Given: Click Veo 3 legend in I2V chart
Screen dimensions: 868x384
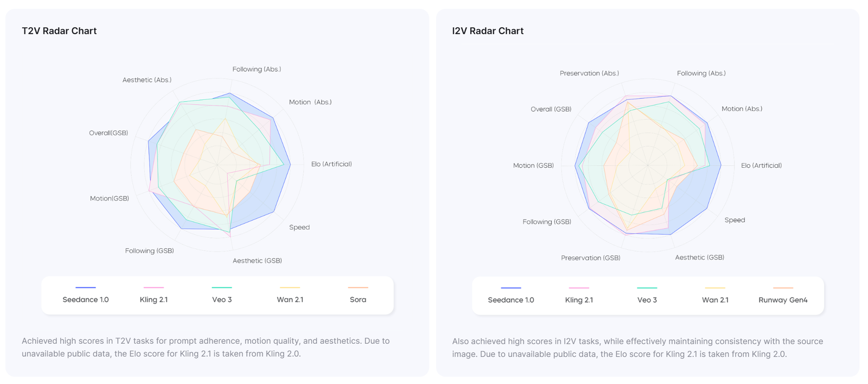Looking at the screenshot, I should (647, 295).
